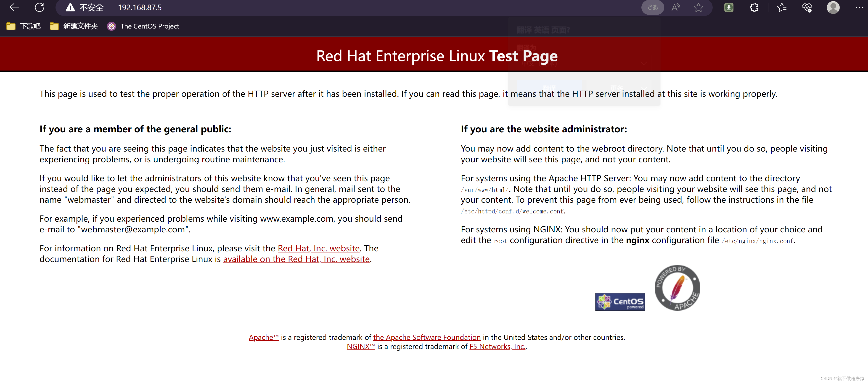
Task: Click the Red Hat Enterprise Linux Test Page heading
Action: click(x=437, y=56)
